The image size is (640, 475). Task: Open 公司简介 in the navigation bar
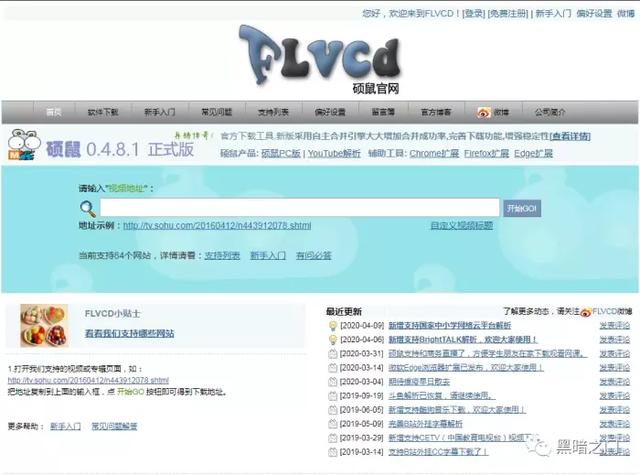click(x=550, y=112)
